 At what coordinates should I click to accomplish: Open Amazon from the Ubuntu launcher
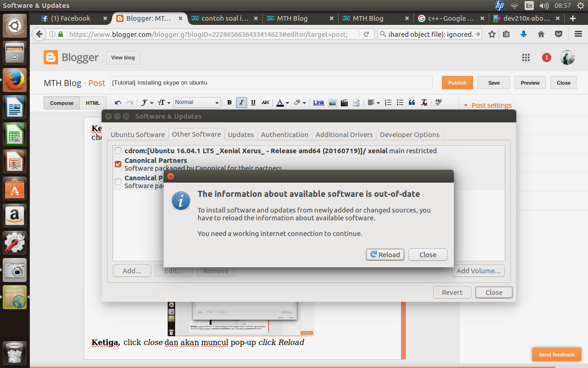point(15,216)
